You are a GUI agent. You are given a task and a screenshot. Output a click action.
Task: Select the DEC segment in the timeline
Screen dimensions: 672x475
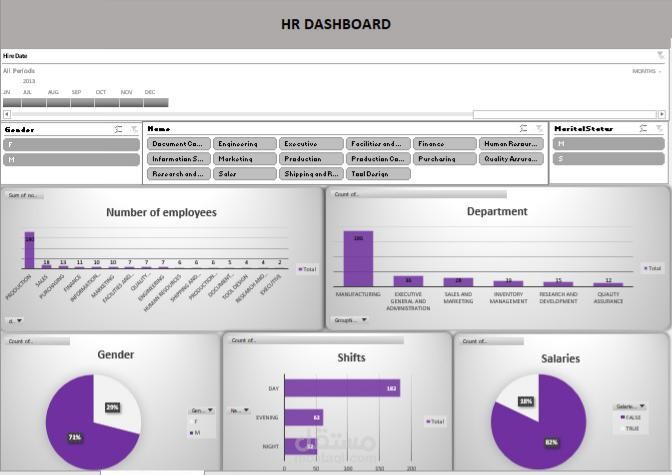pyautogui.click(x=156, y=102)
